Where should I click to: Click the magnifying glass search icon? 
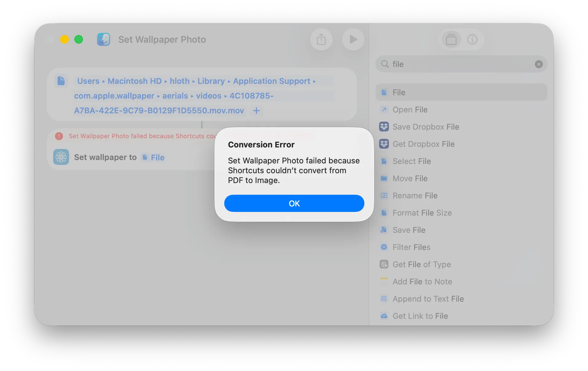point(385,64)
